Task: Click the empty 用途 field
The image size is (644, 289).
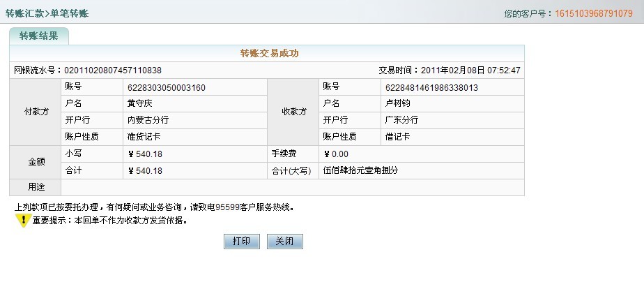Action: 291,187
